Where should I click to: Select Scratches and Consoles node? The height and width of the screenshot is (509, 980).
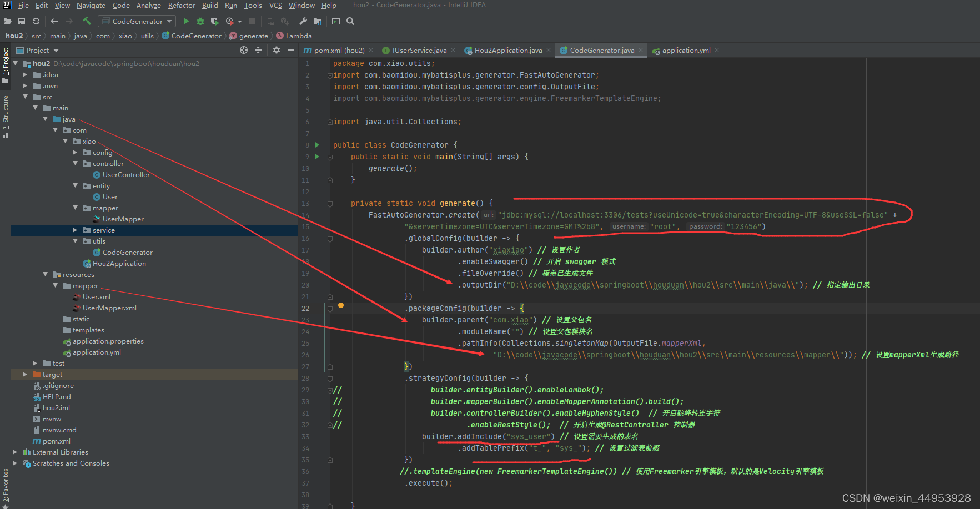(71, 463)
